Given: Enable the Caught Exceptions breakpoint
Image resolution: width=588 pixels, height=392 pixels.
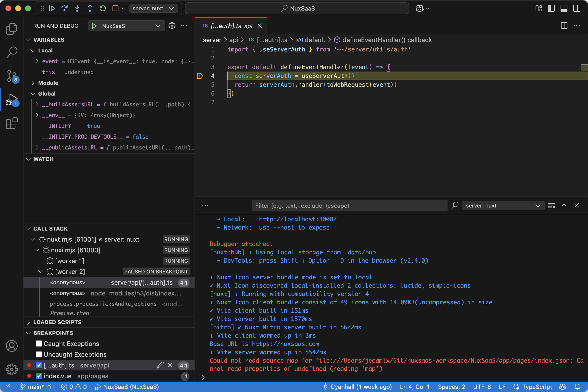Looking at the screenshot, I should tap(39, 343).
